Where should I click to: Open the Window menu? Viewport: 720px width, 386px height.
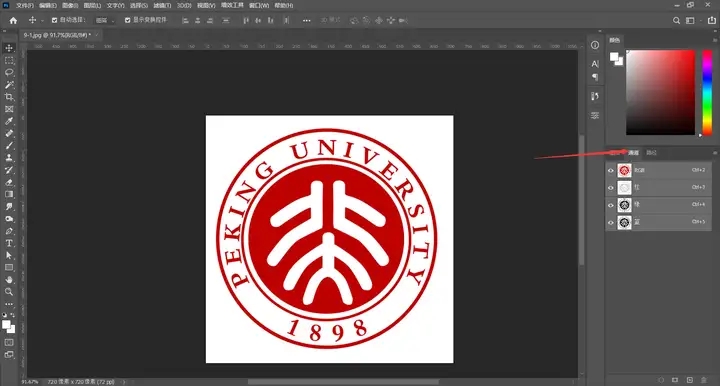(x=259, y=6)
